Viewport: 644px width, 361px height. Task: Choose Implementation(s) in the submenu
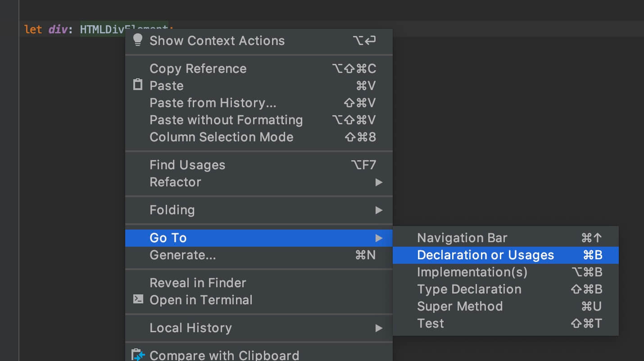(x=506, y=272)
